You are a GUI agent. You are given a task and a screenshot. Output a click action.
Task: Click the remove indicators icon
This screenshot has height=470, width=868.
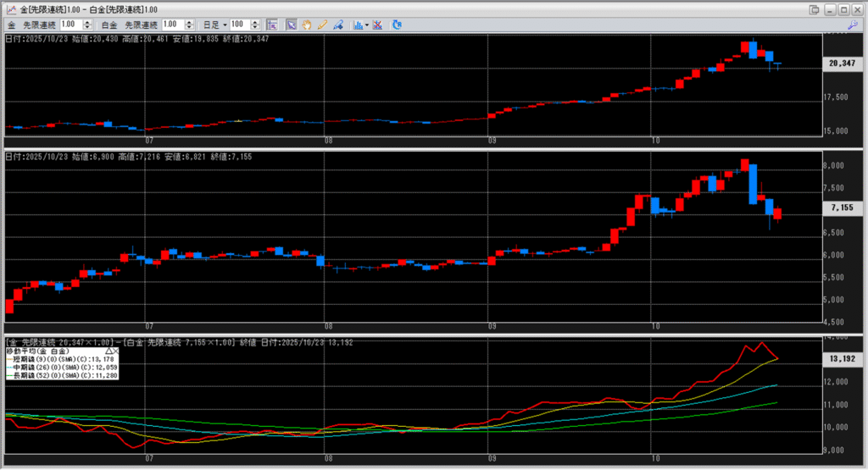click(x=377, y=25)
